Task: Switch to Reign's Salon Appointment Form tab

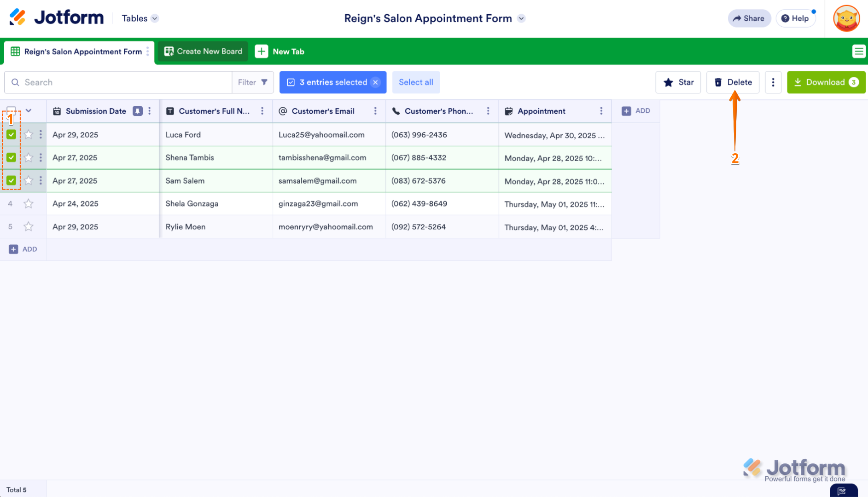Action: 79,52
